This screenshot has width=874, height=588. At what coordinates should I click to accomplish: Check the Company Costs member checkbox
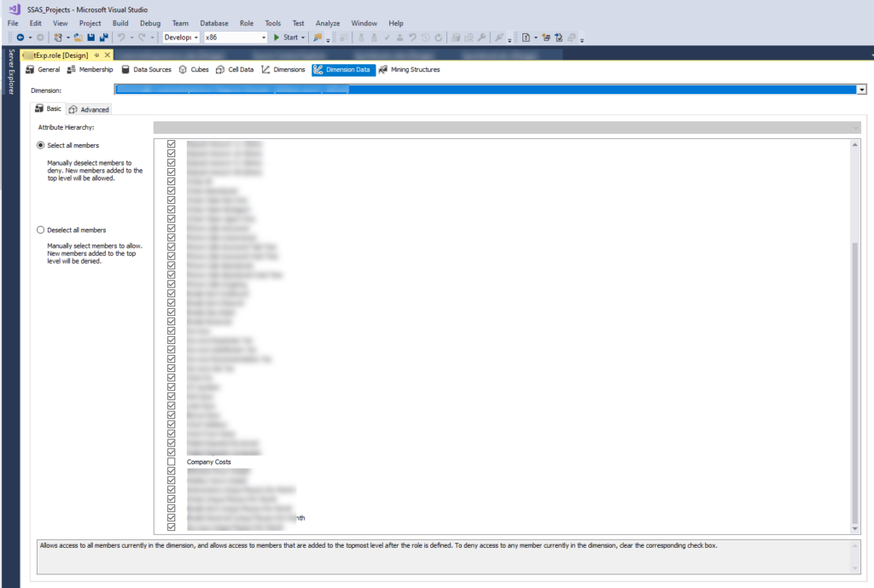coord(171,462)
